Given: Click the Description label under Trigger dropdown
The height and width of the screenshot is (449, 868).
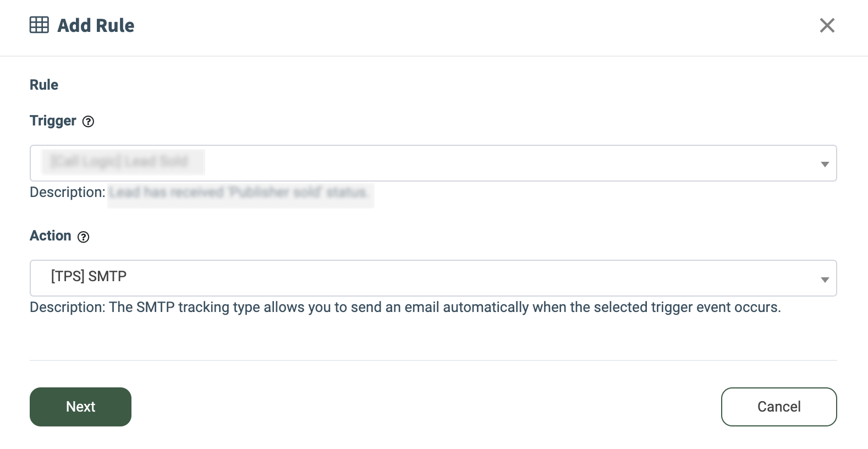Looking at the screenshot, I should click(x=67, y=192).
